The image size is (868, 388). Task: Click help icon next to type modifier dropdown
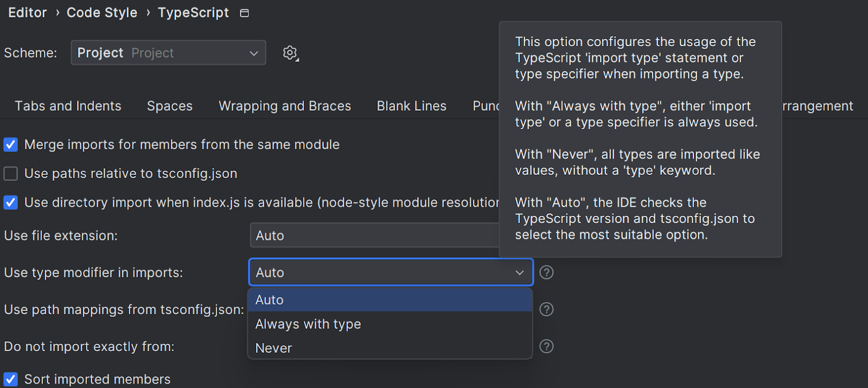pos(546,272)
